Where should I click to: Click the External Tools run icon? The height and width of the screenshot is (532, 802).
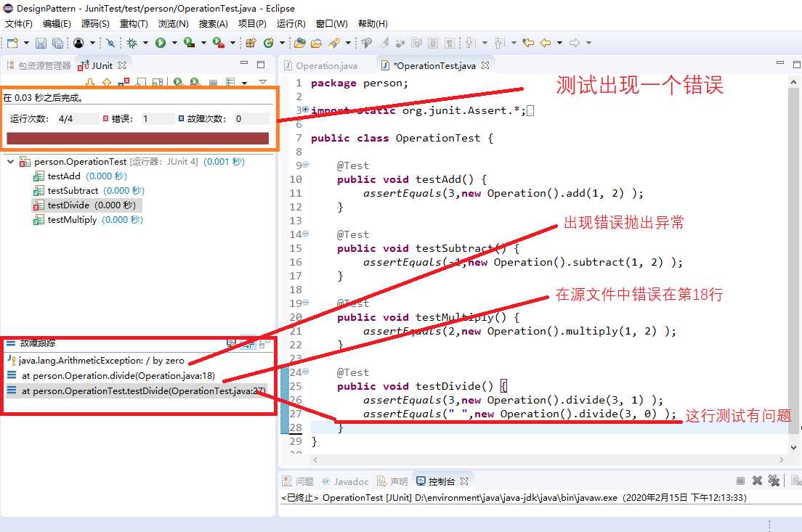click(219, 43)
